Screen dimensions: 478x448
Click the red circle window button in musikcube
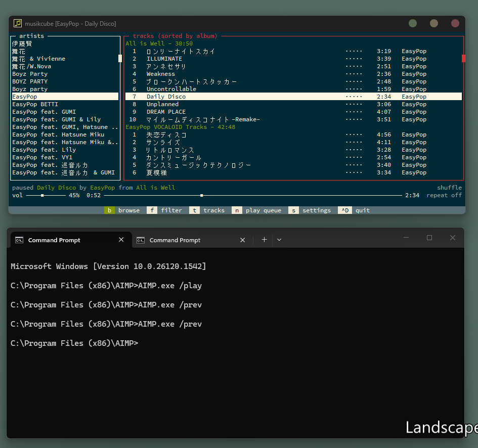point(455,23)
